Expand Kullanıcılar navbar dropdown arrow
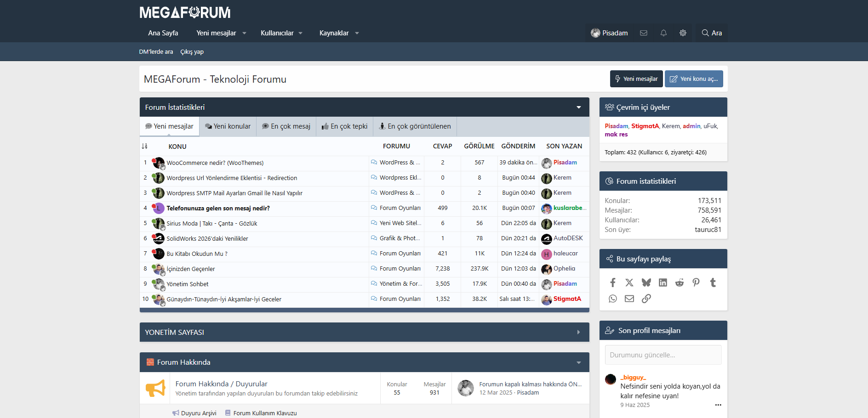Screen dimensions: 868x418 (301, 33)
